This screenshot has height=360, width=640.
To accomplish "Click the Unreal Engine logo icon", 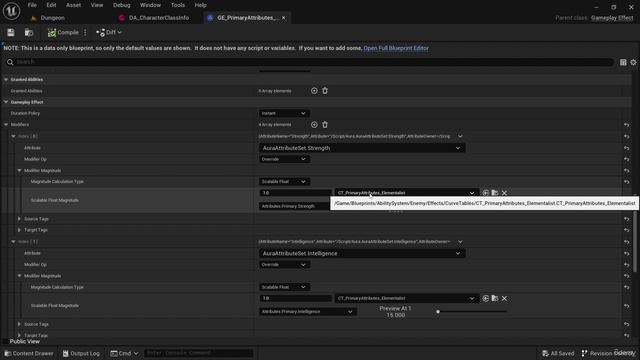I will [11, 11].
